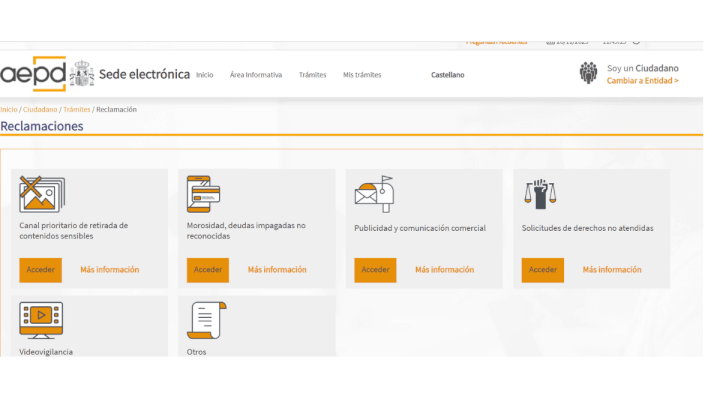Screen dimensions: 720x405
Task: Click the citizen group icon
Action: click(x=589, y=73)
